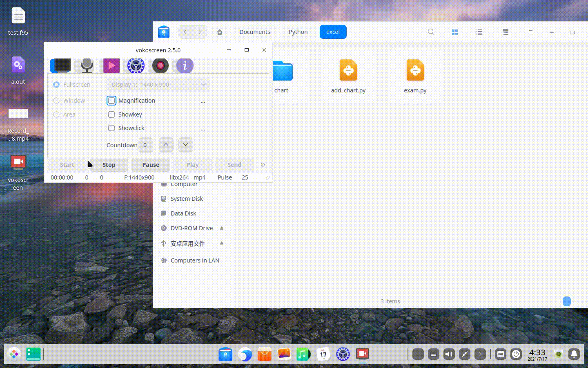Click the Countdown value field
This screenshot has width=588, height=368.
tap(146, 145)
